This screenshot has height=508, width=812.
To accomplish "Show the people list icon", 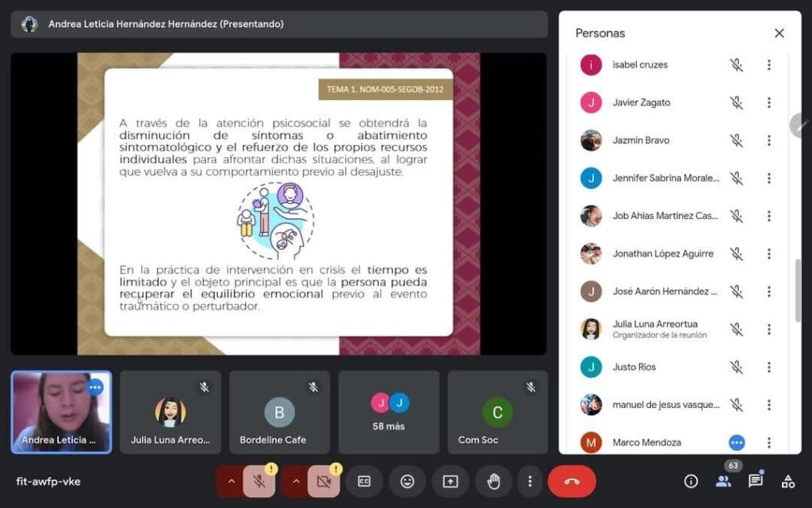I will [723, 481].
